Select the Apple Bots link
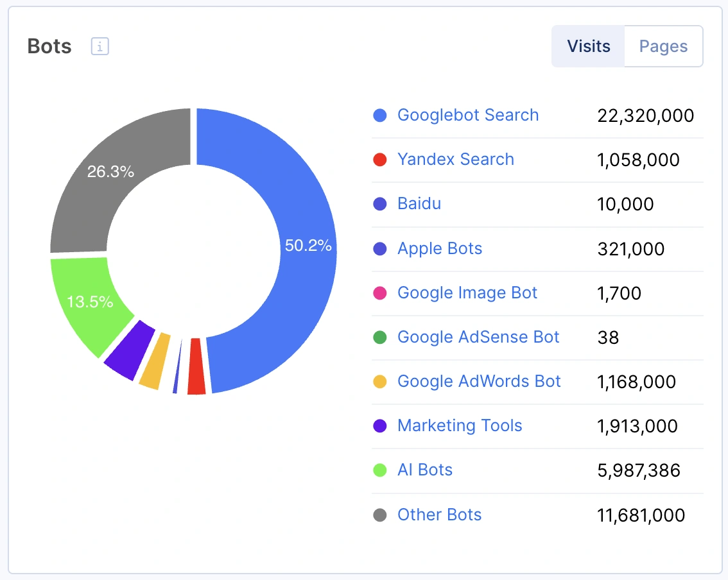This screenshot has width=728, height=580. pyautogui.click(x=439, y=249)
